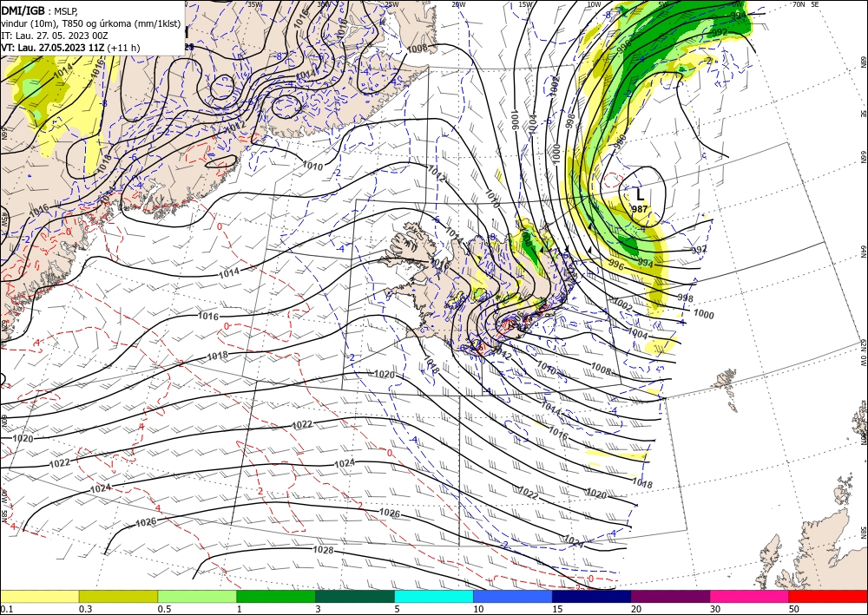Click the 30W longitude label
Viewport: 868px width, 615px height.
tap(324, 4)
